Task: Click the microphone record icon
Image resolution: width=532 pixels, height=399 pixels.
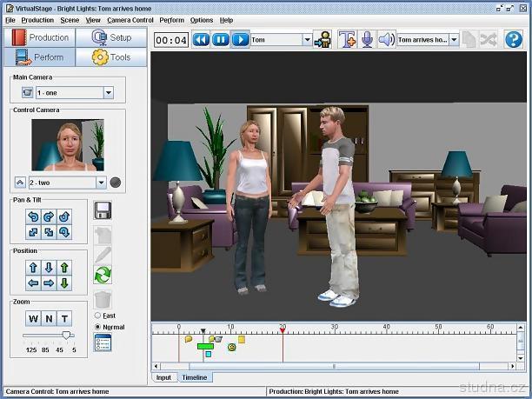Action: click(x=367, y=40)
